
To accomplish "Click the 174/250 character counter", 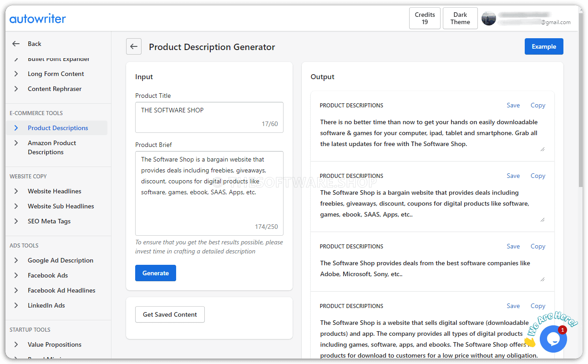I will pyautogui.click(x=266, y=227).
